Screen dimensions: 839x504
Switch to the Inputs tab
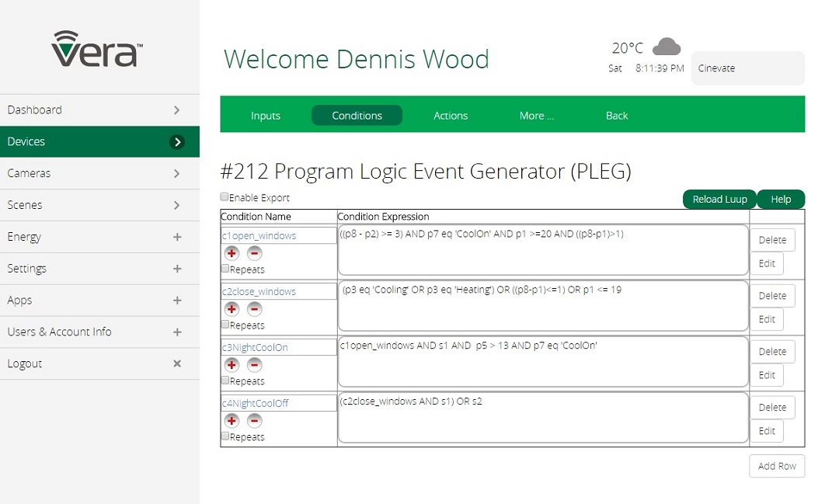pos(266,116)
